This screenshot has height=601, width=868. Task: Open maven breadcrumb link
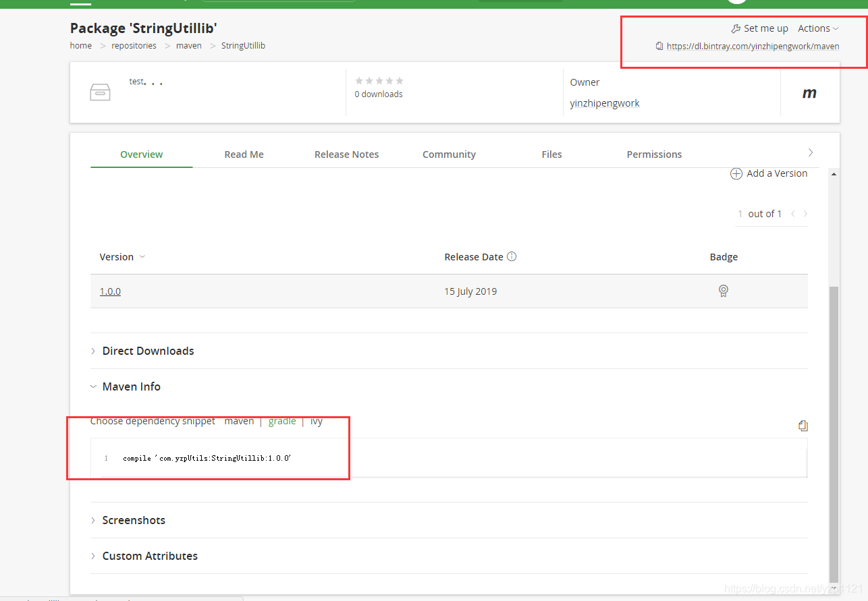(x=189, y=46)
